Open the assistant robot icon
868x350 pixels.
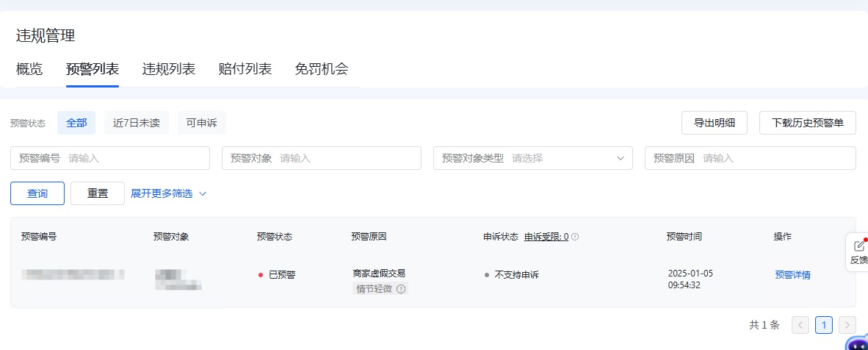click(x=856, y=343)
